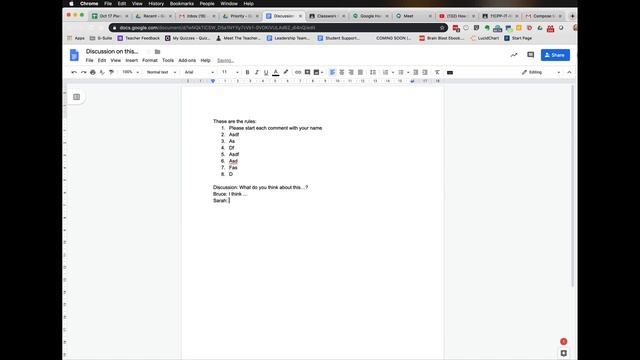This screenshot has height=360, width=640.
Task: Increase the paragraph indent
Action: [425, 72]
